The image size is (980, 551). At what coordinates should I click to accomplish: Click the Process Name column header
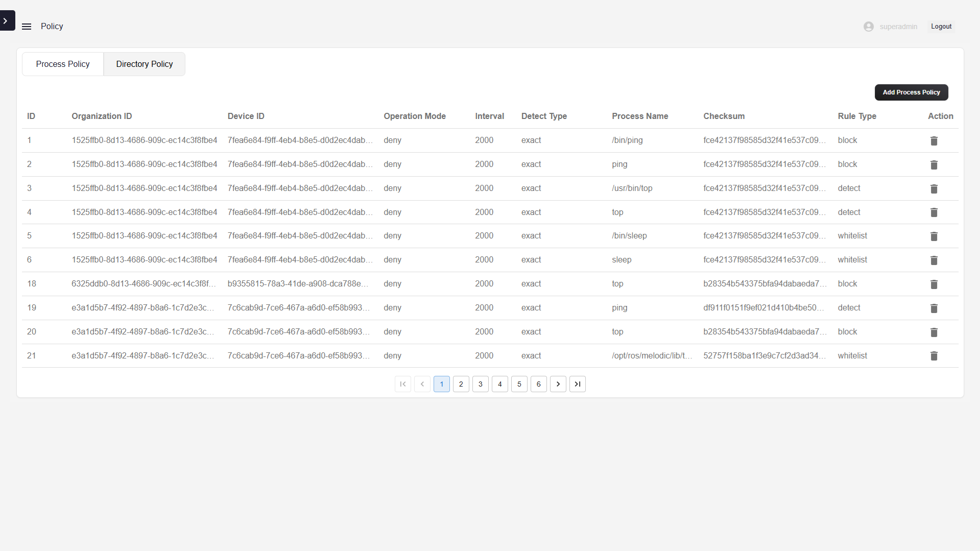coord(640,116)
